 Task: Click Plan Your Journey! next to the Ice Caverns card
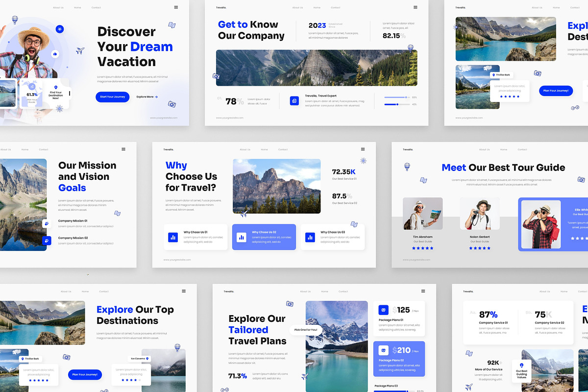point(85,374)
